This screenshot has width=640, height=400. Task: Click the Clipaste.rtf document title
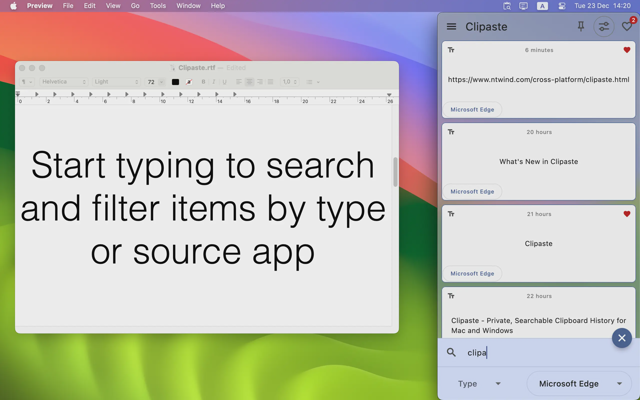click(x=196, y=68)
